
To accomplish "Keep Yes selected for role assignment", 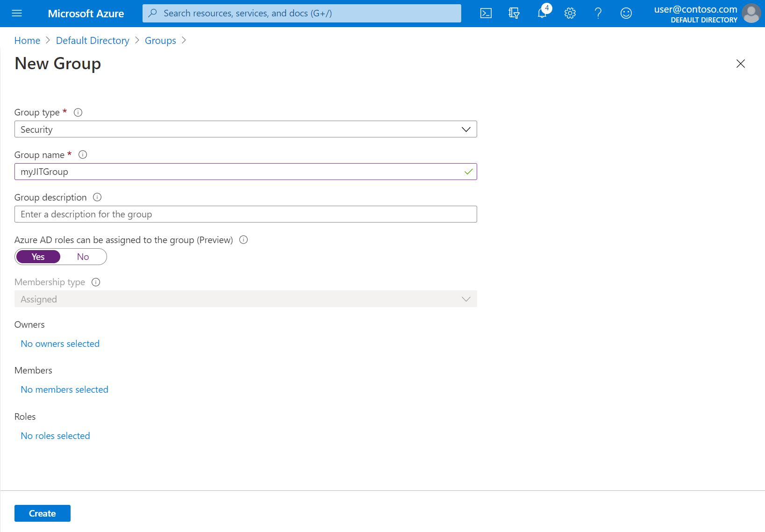I will click(38, 257).
